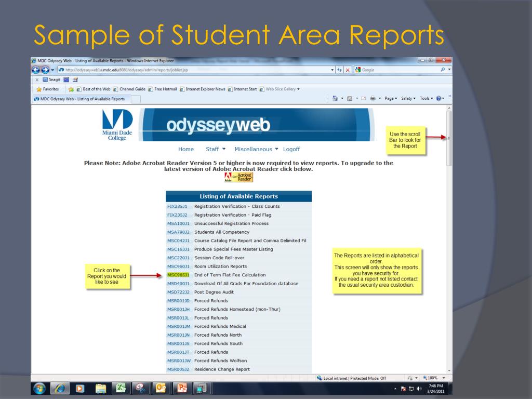Open the Safety menu dropdown

408,98
